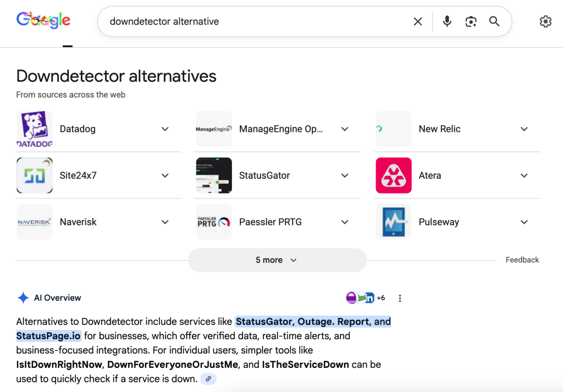Expand the Datadog entry
Image resolution: width=563 pixels, height=392 pixels.
(x=165, y=129)
